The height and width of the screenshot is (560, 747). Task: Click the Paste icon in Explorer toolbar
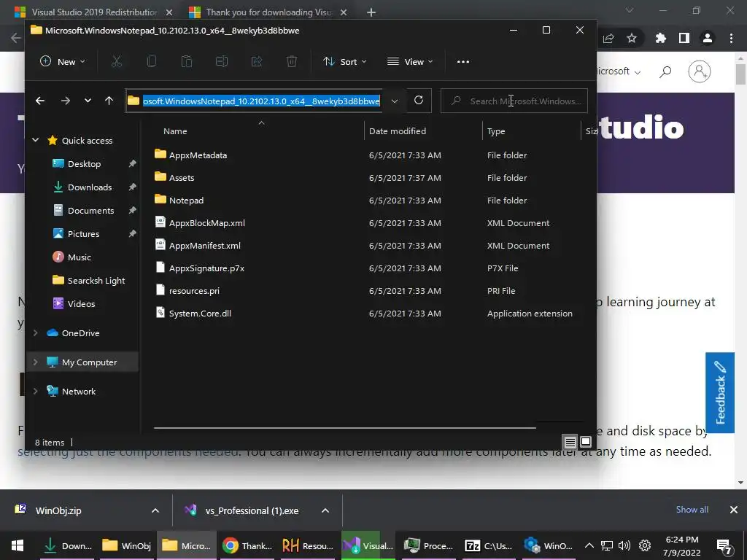187,61
